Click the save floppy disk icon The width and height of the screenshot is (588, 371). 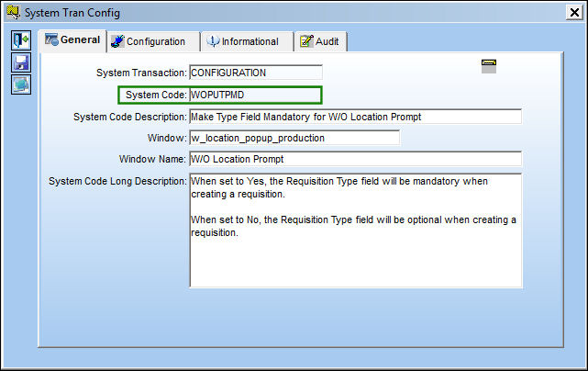21,62
